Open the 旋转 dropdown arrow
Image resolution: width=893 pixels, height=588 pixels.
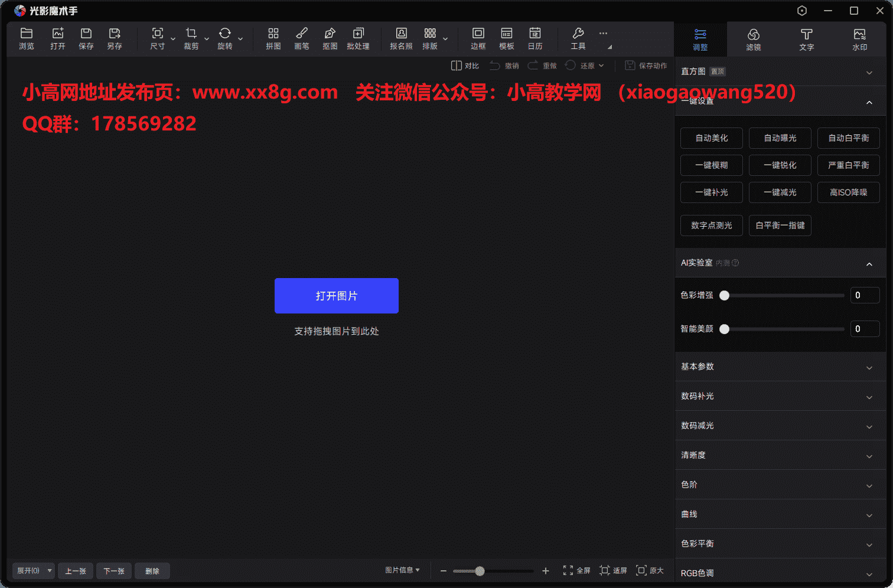[240, 39]
